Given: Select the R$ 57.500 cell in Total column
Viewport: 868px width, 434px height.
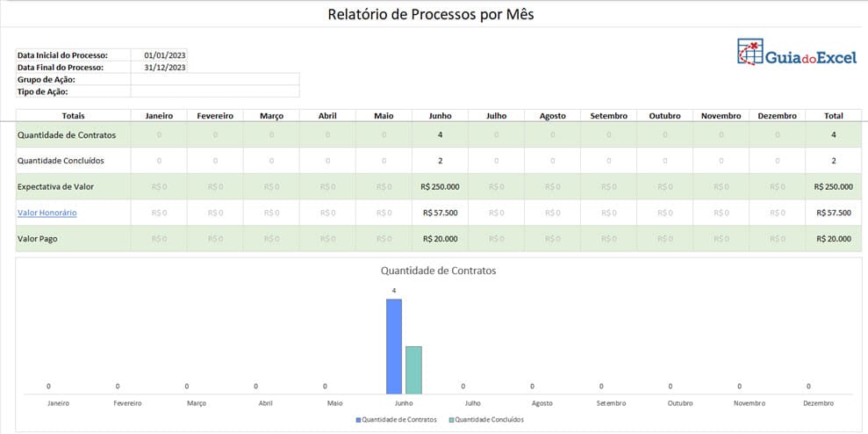Looking at the screenshot, I should pyautogui.click(x=833, y=213).
